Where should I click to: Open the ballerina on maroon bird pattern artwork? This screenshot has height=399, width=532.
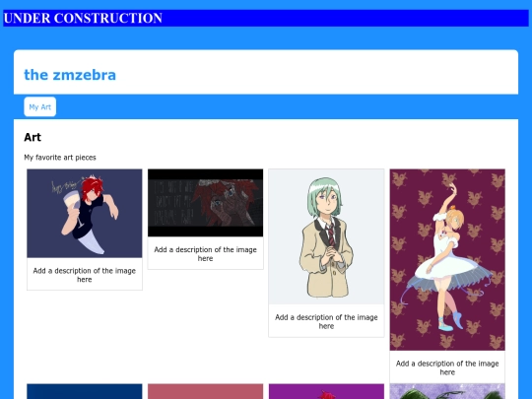[x=447, y=259]
